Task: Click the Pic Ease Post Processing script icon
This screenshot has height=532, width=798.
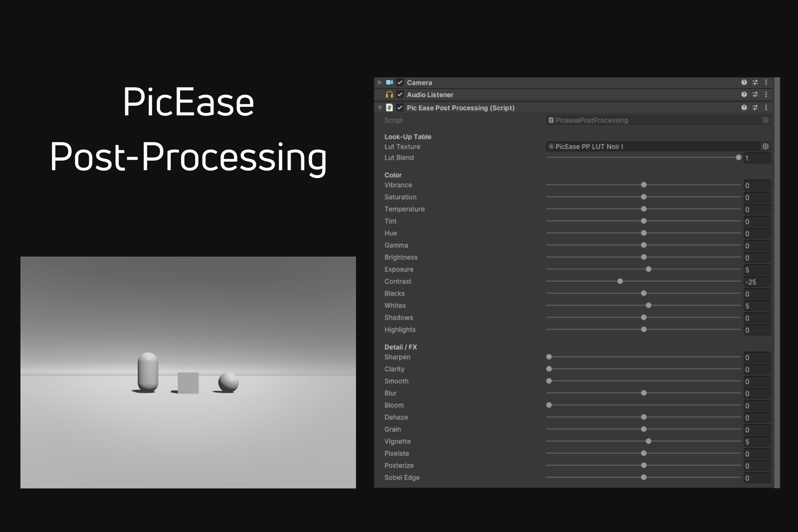Action: coord(390,108)
